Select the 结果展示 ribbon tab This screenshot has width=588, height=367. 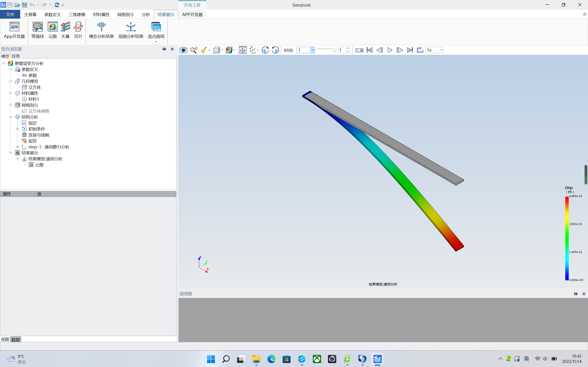coord(165,14)
